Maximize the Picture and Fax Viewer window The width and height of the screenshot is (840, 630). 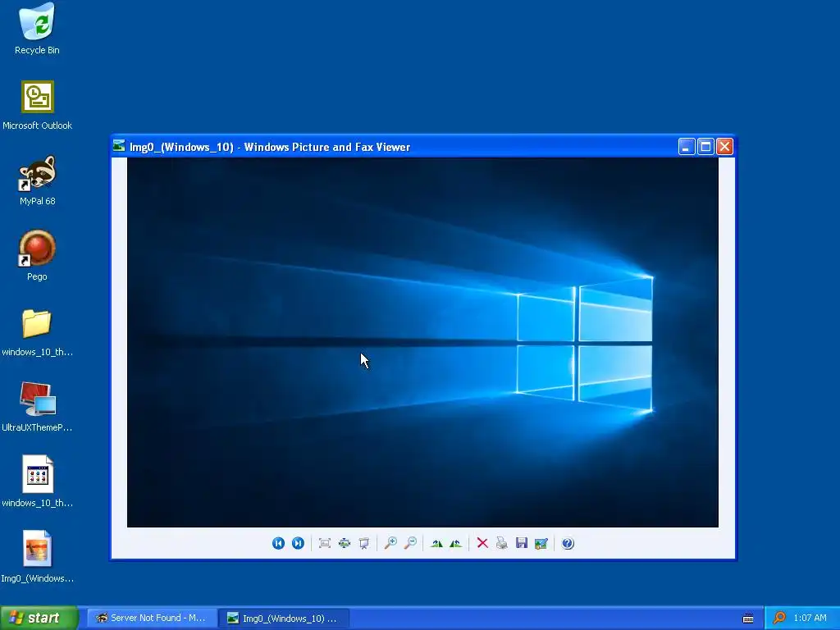click(x=706, y=146)
